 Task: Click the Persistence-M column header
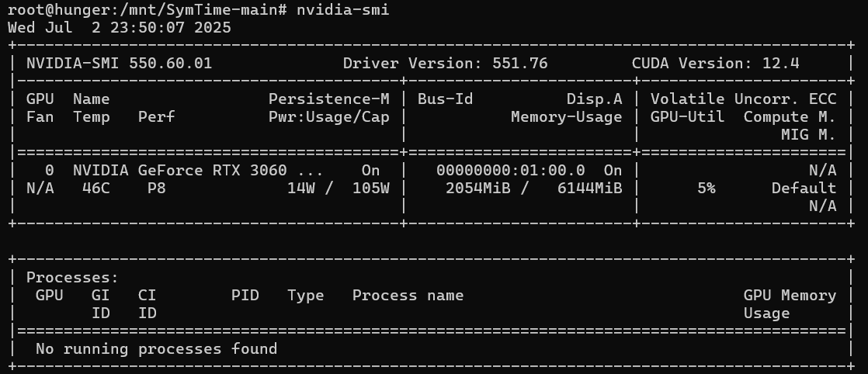pos(328,99)
